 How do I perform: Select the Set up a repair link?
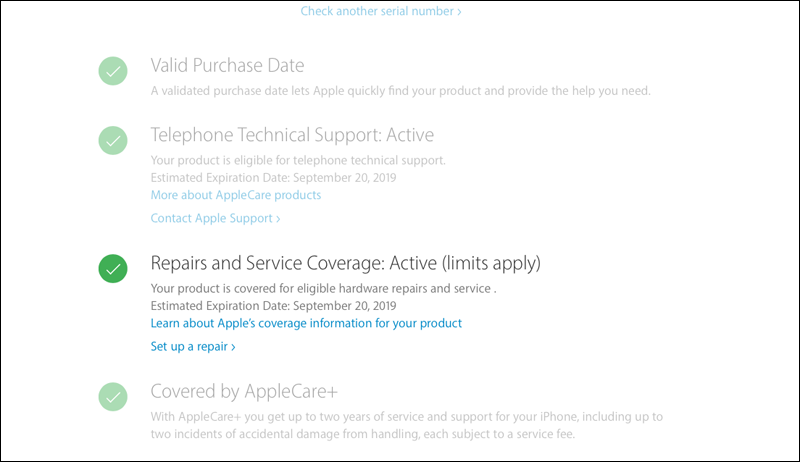pos(193,347)
